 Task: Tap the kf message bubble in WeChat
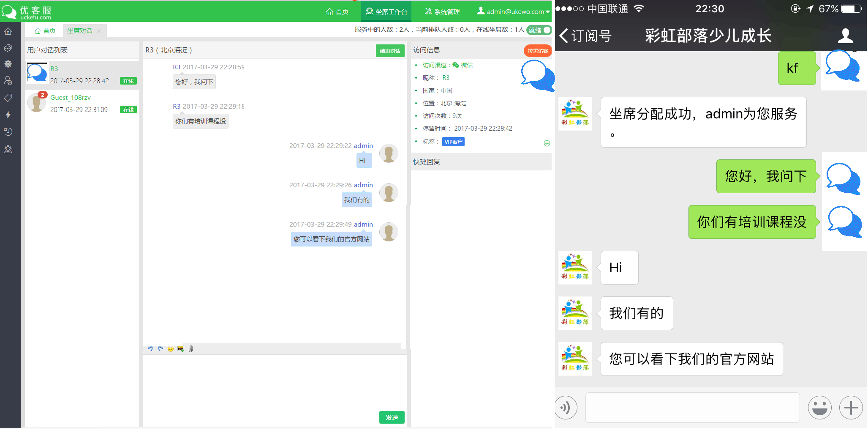pos(797,68)
